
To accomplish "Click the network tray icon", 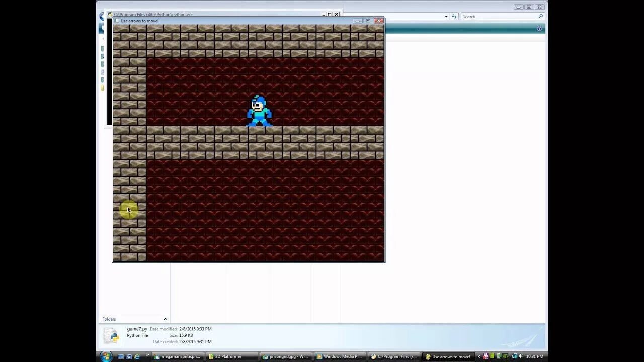I will click(x=514, y=356).
